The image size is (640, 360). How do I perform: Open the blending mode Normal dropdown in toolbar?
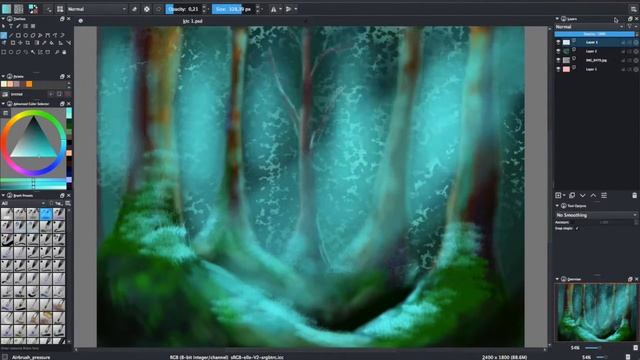[96, 9]
